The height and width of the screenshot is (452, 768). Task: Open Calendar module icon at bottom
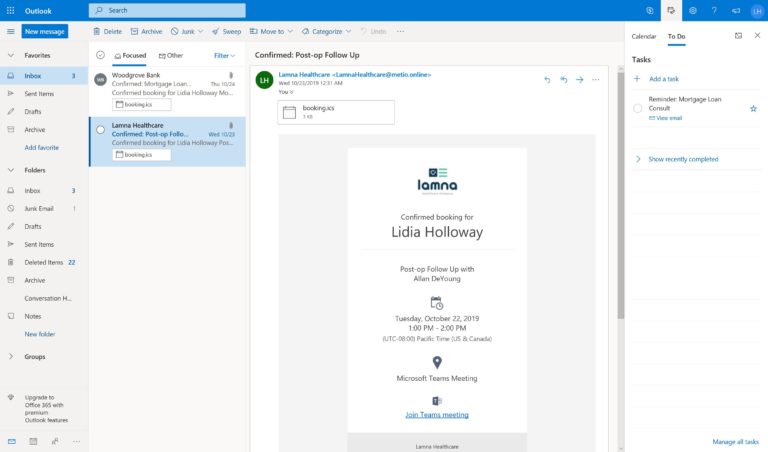click(33, 441)
